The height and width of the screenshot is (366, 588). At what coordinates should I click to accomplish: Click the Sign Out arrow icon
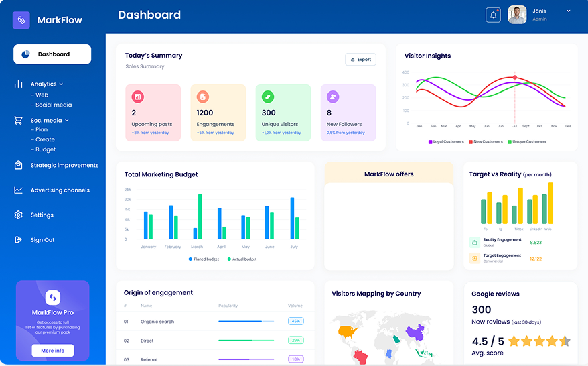tap(18, 240)
